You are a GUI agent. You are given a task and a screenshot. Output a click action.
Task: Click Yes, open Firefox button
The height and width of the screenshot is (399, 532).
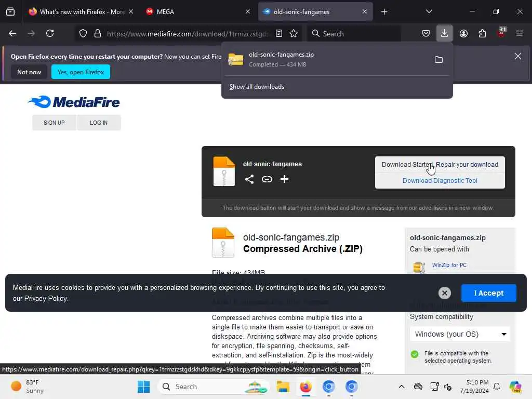pyautogui.click(x=81, y=72)
